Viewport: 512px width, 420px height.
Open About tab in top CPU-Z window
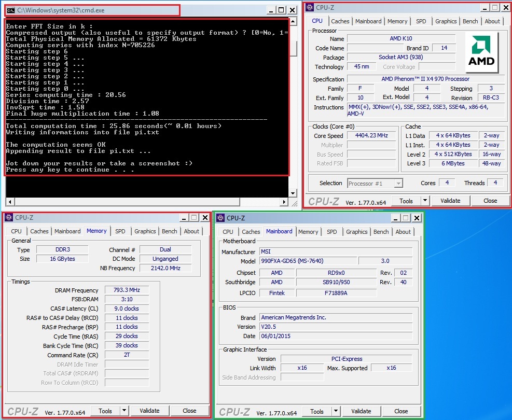pyautogui.click(x=492, y=21)
